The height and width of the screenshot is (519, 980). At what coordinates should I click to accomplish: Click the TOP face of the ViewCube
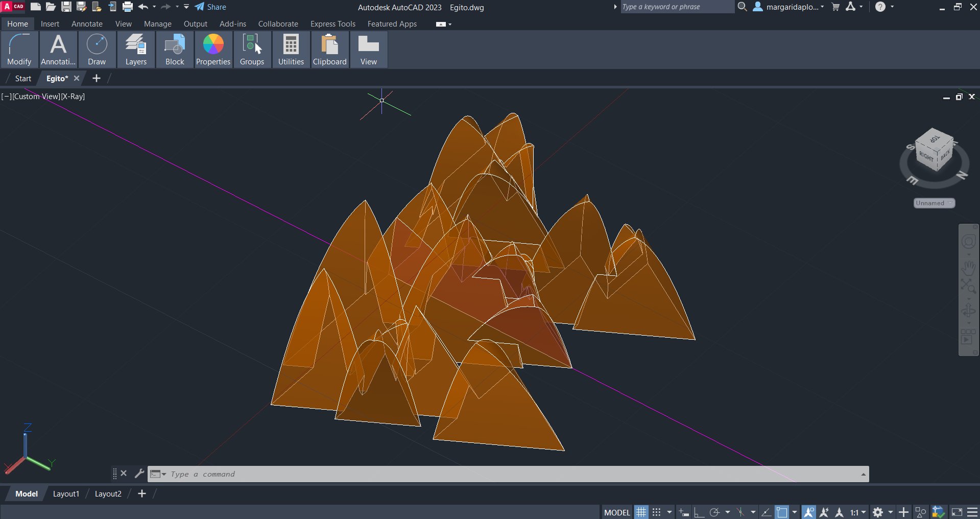[935, 139]
